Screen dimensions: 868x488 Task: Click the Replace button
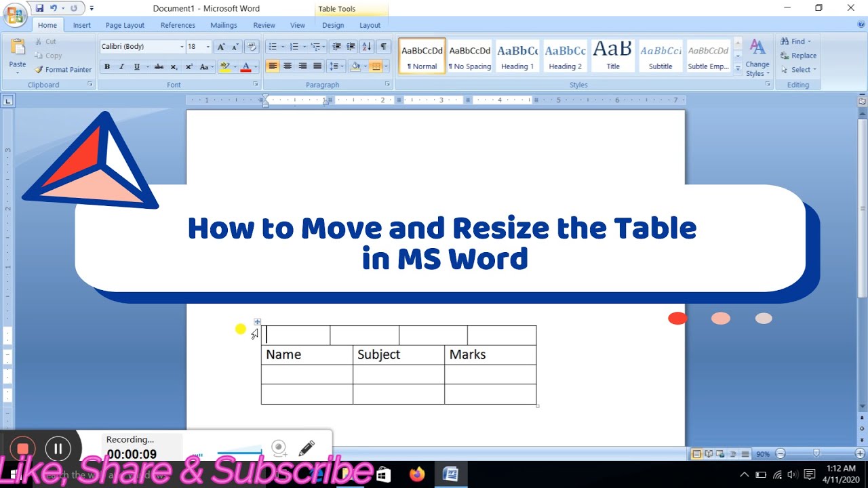[x=799, y=56]
